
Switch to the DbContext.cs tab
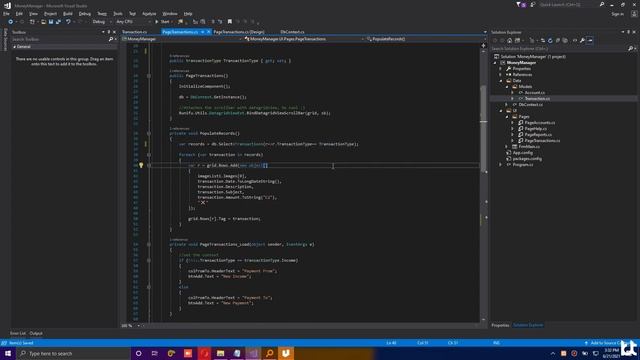292,32
